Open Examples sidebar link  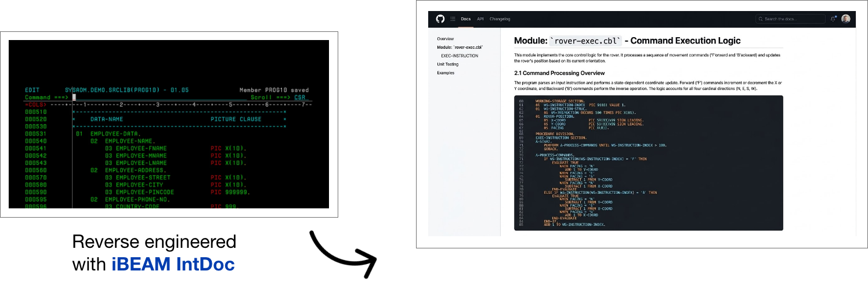(x=446, y=73)
